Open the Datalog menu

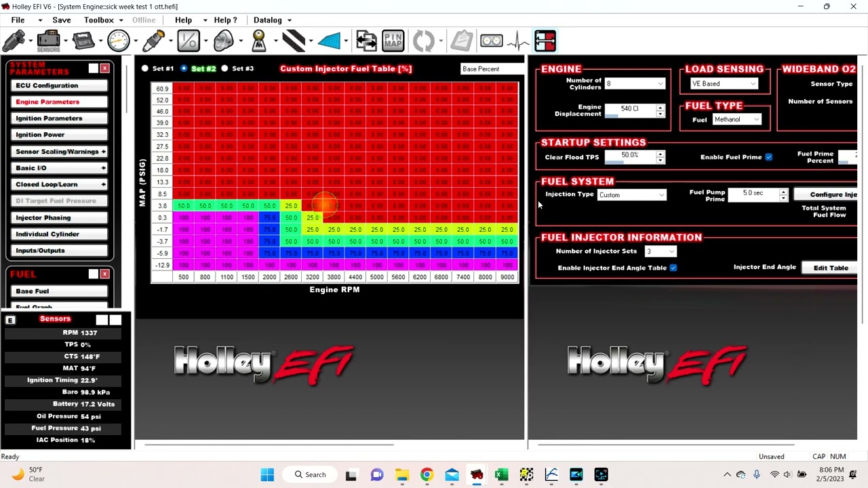click(x=268, y=20)
